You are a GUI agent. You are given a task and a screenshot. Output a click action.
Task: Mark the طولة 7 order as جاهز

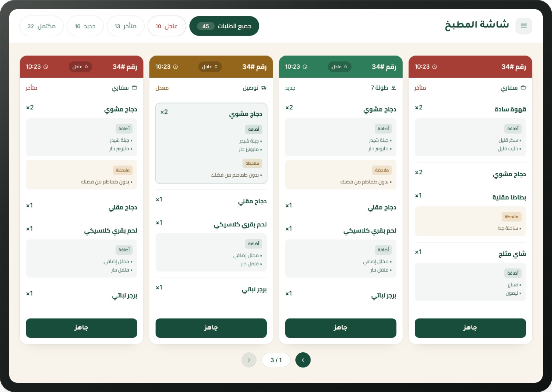[341, 328]
